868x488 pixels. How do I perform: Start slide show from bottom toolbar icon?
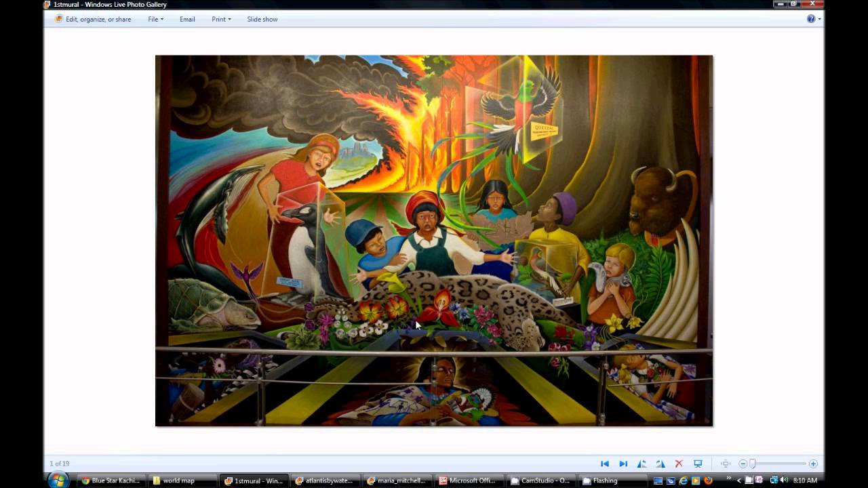pos(698,464)
